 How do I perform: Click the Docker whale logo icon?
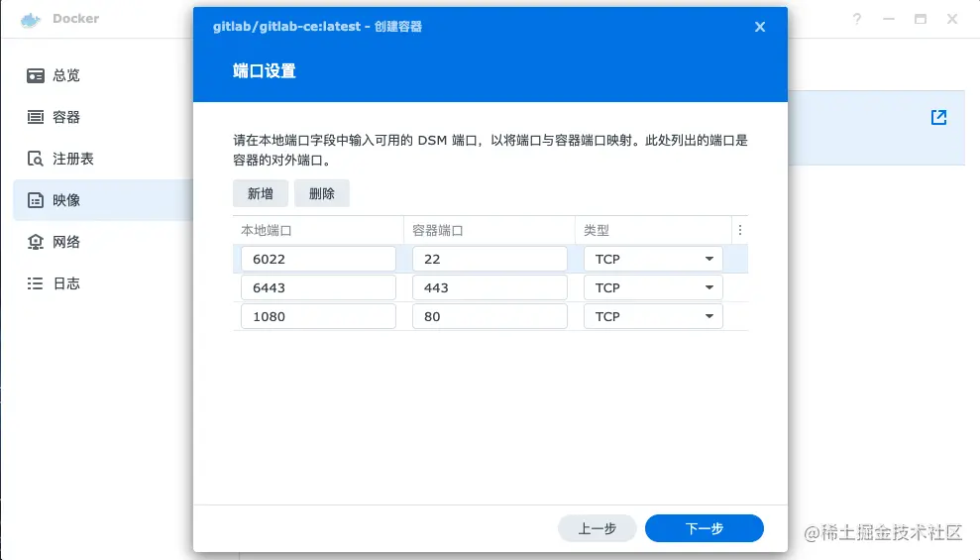coord(30,20)
